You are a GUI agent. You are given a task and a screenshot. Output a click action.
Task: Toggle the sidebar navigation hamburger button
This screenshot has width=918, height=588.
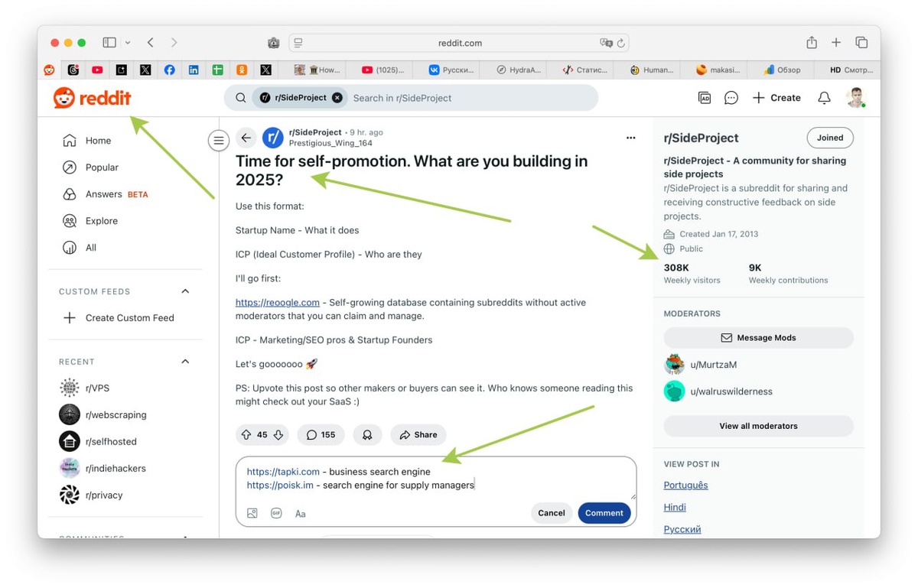219,141
